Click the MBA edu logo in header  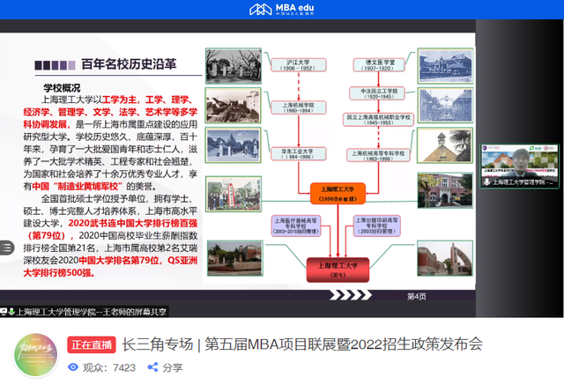[282, 9]
